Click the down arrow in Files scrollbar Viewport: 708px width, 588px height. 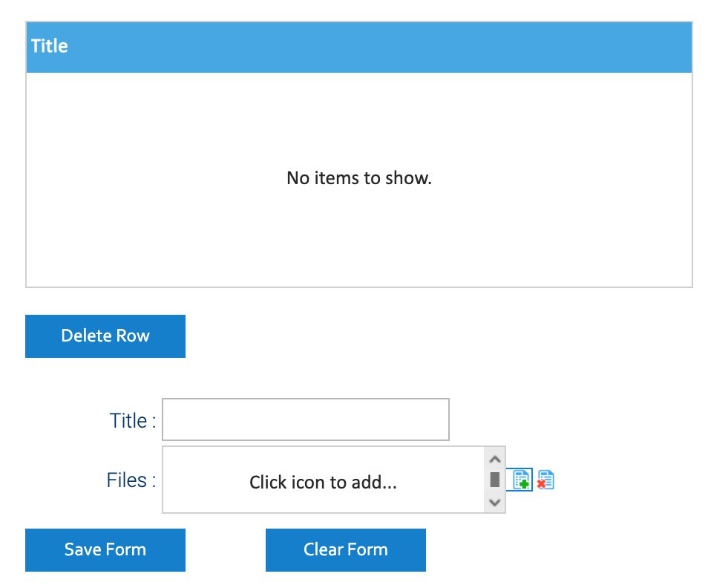[x=494, y=503]
